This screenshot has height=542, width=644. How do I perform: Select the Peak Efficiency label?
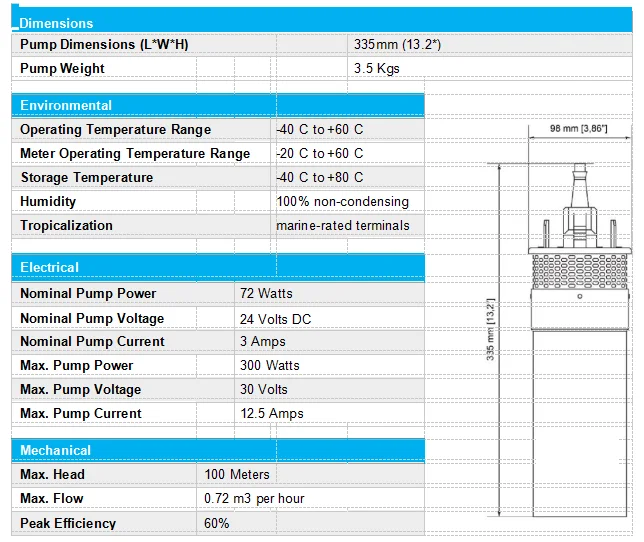tap(68, 524)
